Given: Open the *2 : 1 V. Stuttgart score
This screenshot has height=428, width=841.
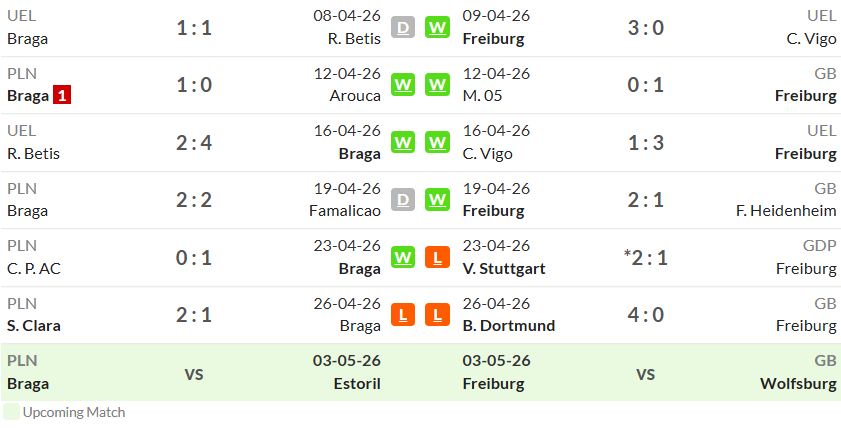Looking at the screenshot, I should coord(646,257).
